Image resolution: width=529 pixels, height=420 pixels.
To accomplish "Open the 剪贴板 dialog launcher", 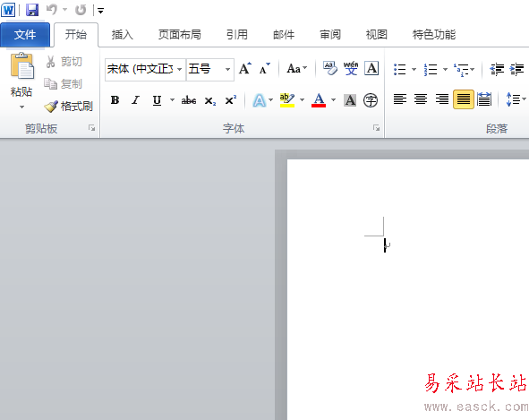I will [x=92, y=128].
